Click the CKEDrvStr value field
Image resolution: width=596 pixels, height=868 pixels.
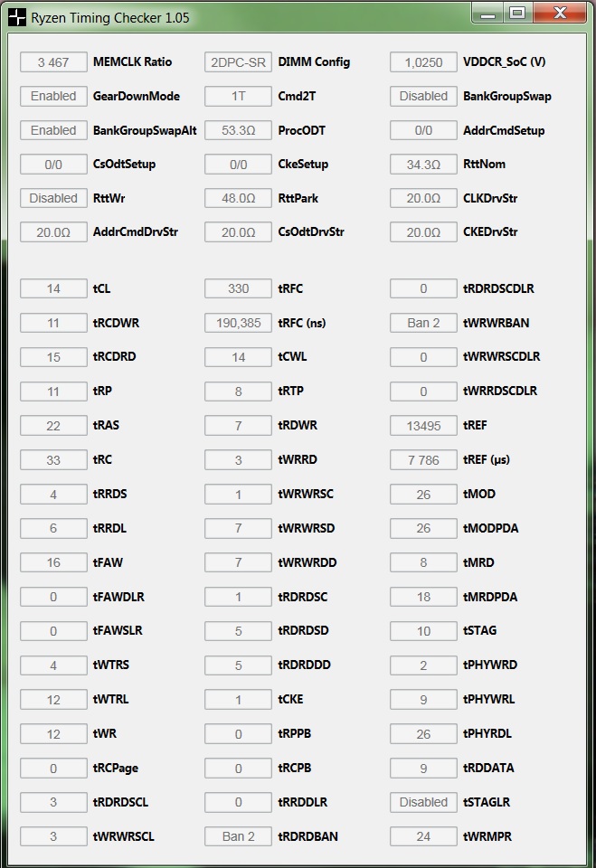tap(424, 232)
